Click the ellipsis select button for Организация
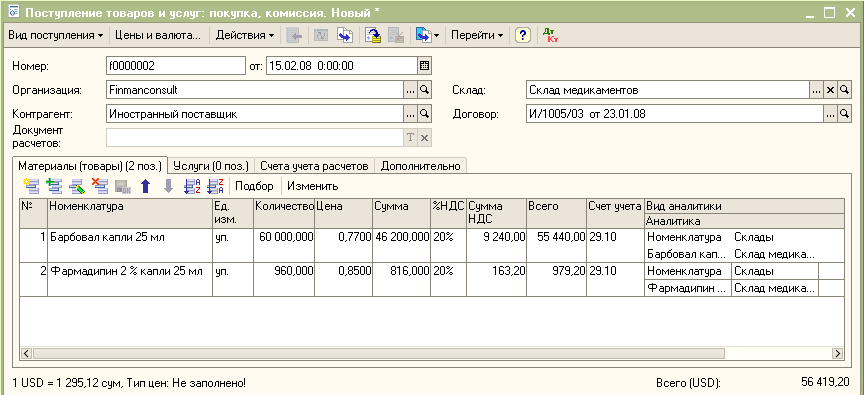The height and width of the screenshot is (395, 864). (x=411, y=90)
